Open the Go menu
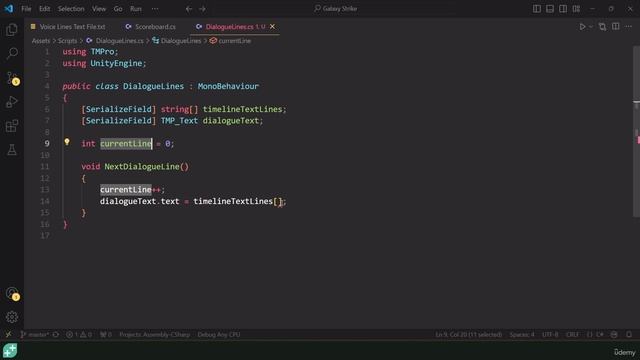Screen dimensions: 640x360 118,9
